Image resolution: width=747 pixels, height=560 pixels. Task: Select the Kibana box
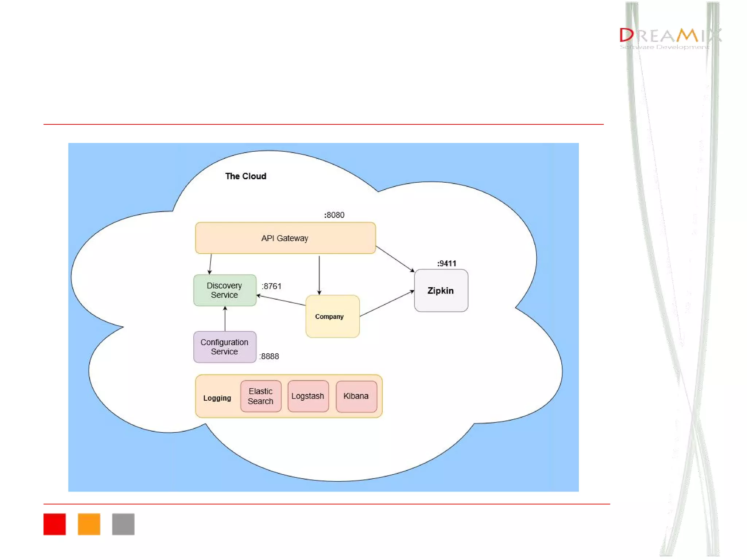point(356,396)
